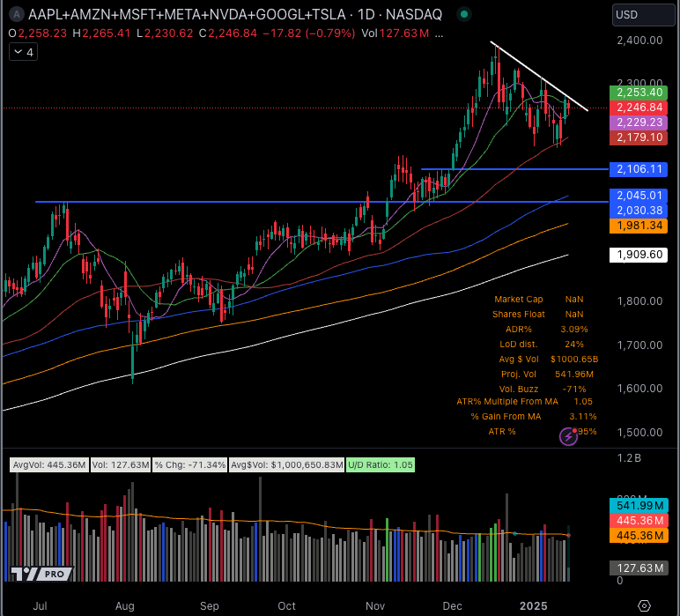Click the Oct label on time axis
This screenshot has width=680, height=616.
[286, 606]
